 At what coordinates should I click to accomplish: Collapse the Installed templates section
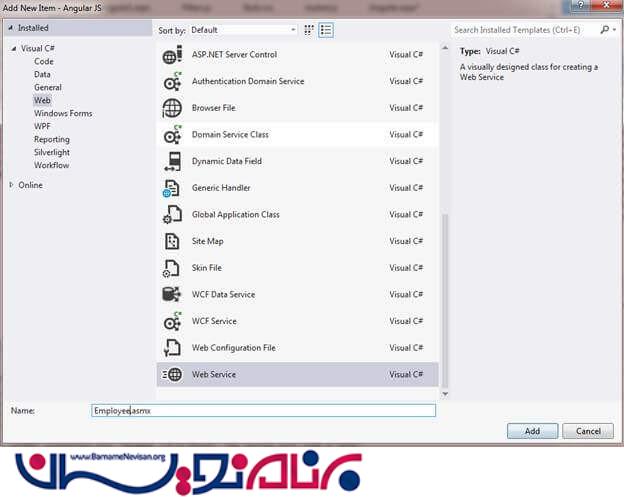point(11,28)
